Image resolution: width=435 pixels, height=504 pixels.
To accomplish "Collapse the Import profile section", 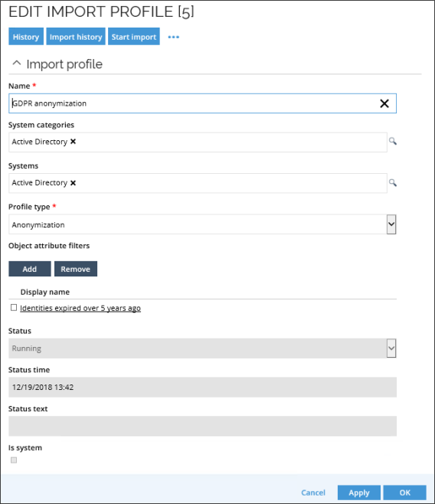I will [17, 64].
